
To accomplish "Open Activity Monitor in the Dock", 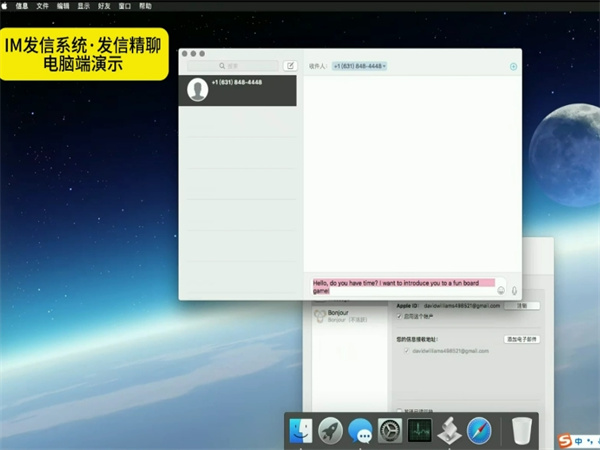I will coord(419,431).
